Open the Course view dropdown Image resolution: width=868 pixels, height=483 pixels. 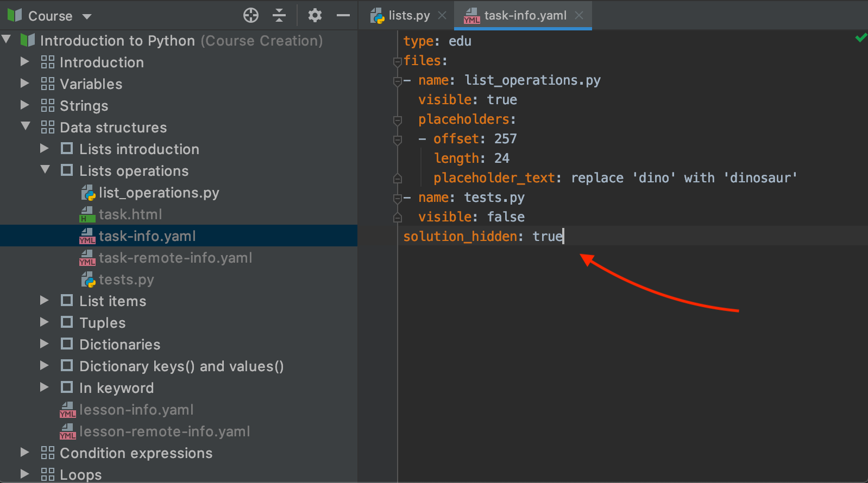tap(87, 16)
